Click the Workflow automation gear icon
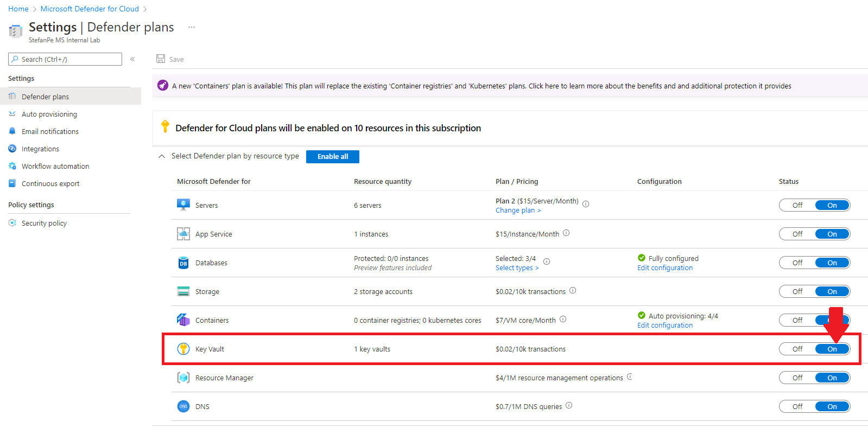 coord(12,166)
